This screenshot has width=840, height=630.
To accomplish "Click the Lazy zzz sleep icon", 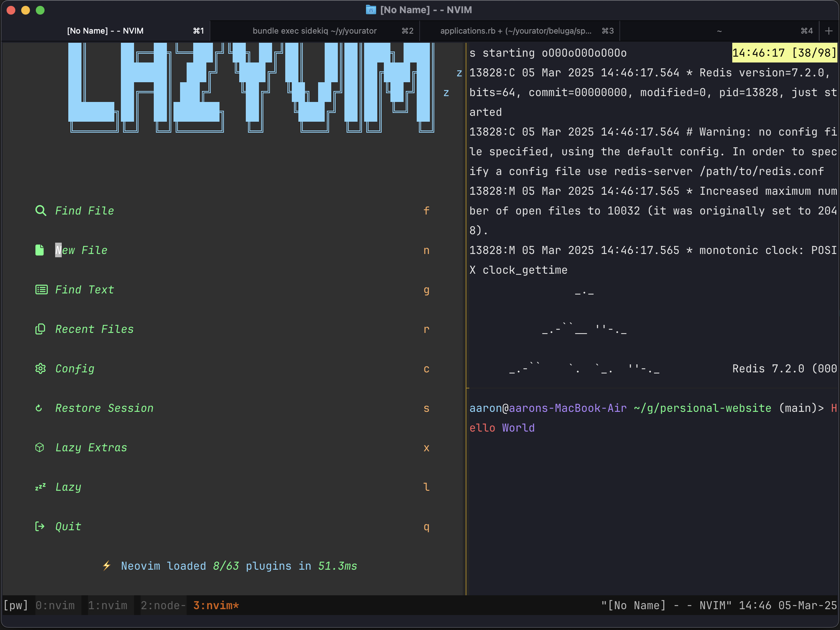I will (40, 487).
